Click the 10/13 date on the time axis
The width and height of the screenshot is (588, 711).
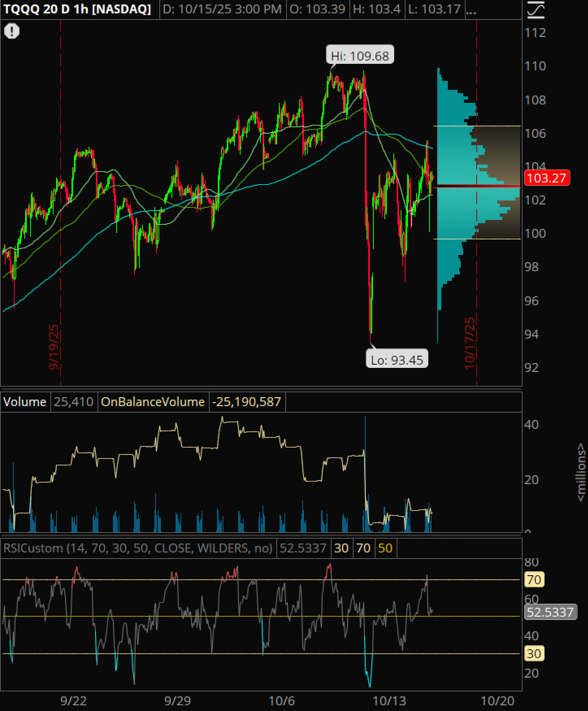[389, 701]
